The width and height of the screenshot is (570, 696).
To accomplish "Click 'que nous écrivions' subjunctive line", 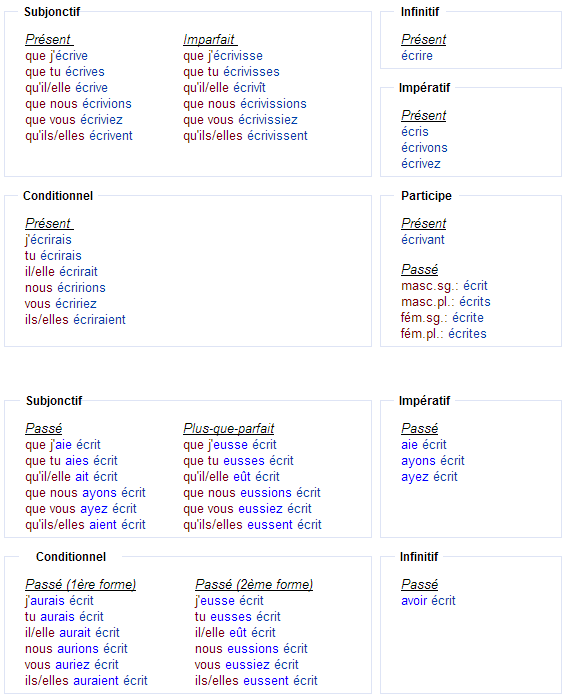I will click(x=79, y=103).
